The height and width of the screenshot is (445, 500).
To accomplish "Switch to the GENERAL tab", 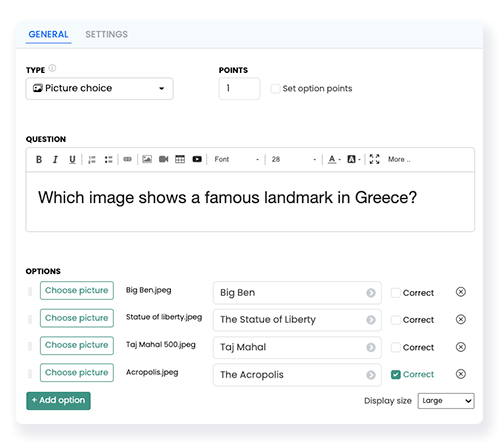I will 48,34.
